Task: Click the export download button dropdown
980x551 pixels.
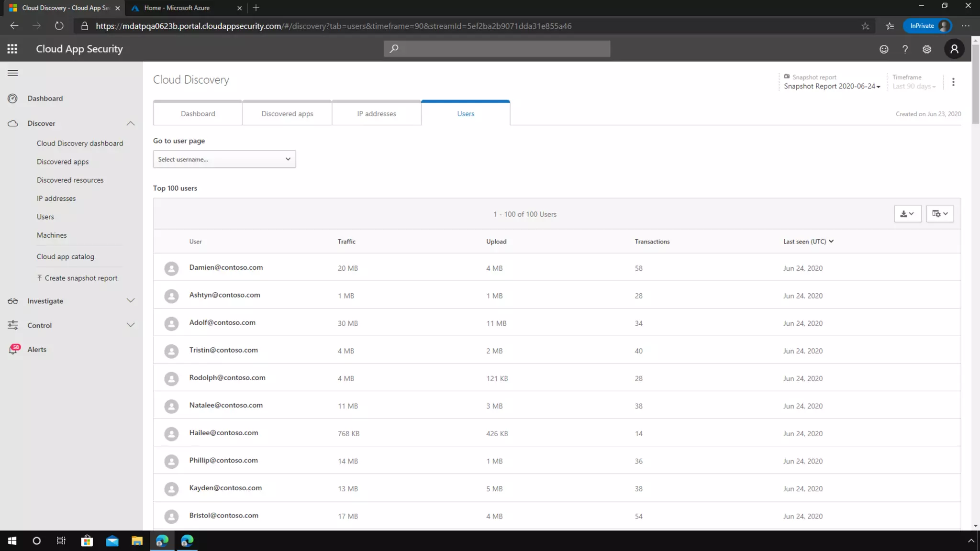Action: coord(907,214)
